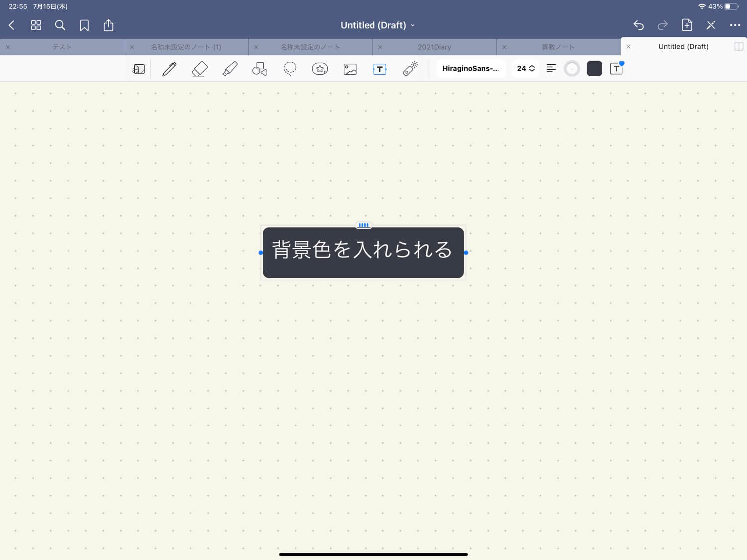Toggle the zoom window tool
Image resolution: width=747 pixels, height=560 pixels.
pyautogui.click(x=139, y=69)
